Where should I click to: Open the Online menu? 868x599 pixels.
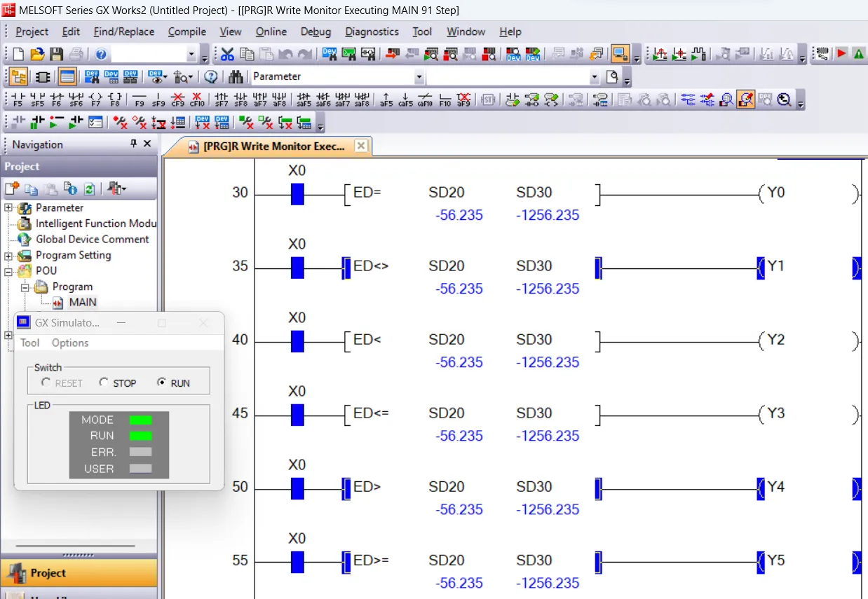click(x=271, y=32)
